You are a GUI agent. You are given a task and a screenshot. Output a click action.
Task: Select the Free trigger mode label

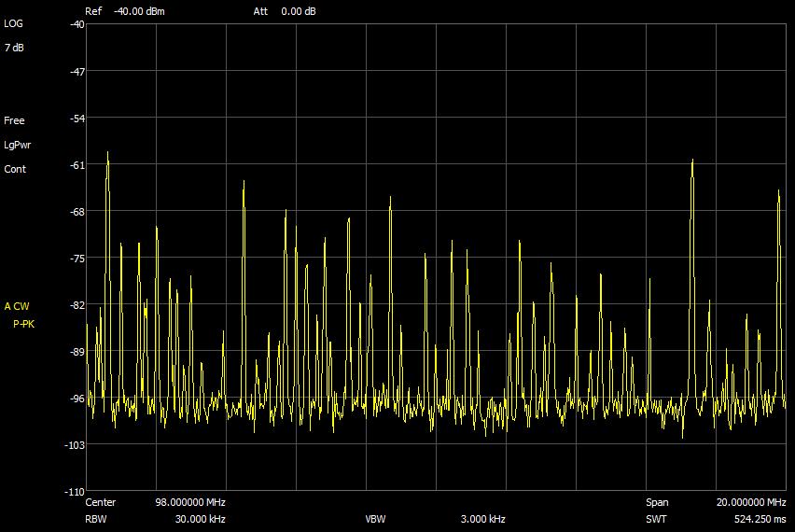[14, 120]
